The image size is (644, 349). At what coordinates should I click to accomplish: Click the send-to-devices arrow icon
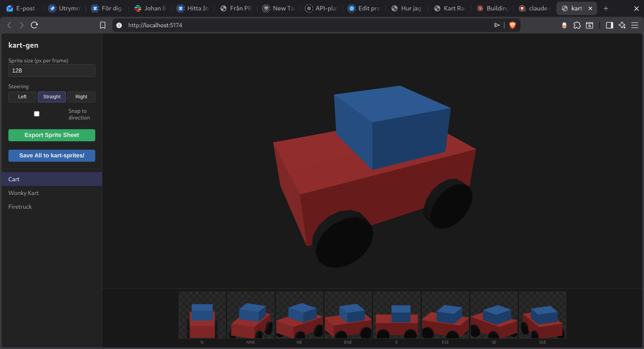[x=497, y=25]
